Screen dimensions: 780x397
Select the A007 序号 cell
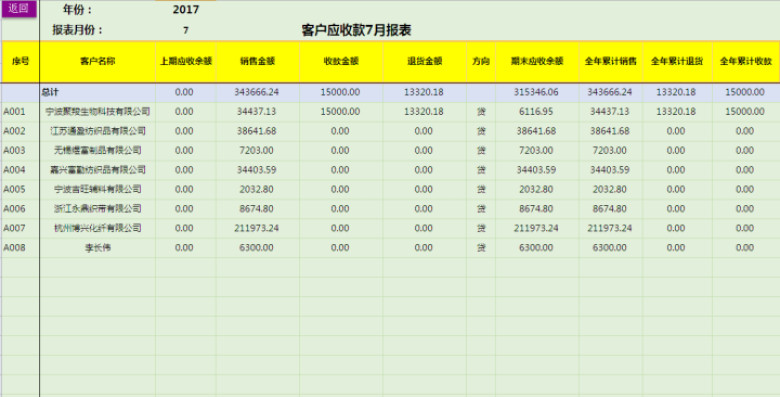[20, 228]
